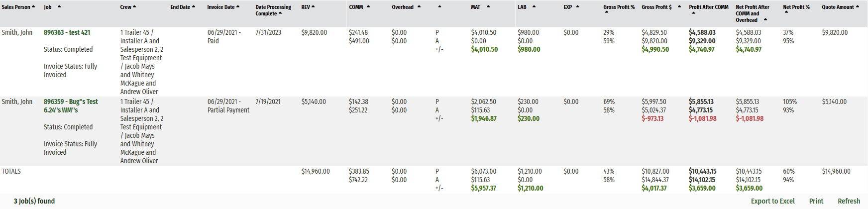Click REV column sort arrow

[313, 7]
